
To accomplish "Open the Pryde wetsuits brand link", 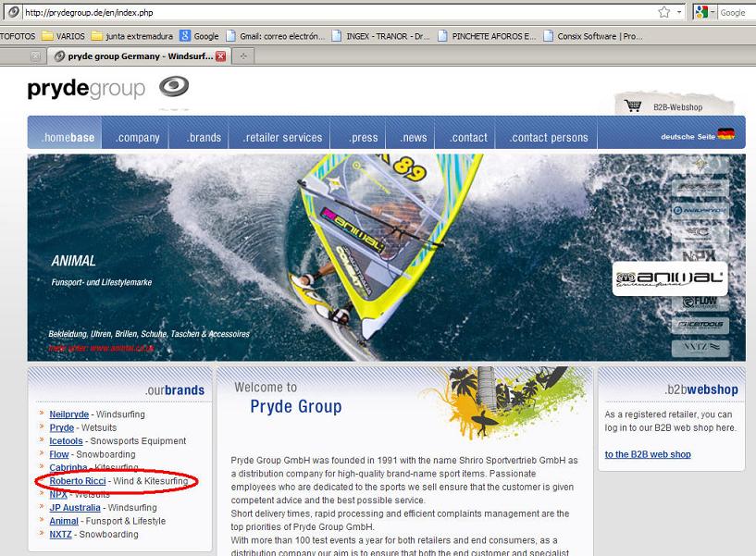I will click(62, 427).
